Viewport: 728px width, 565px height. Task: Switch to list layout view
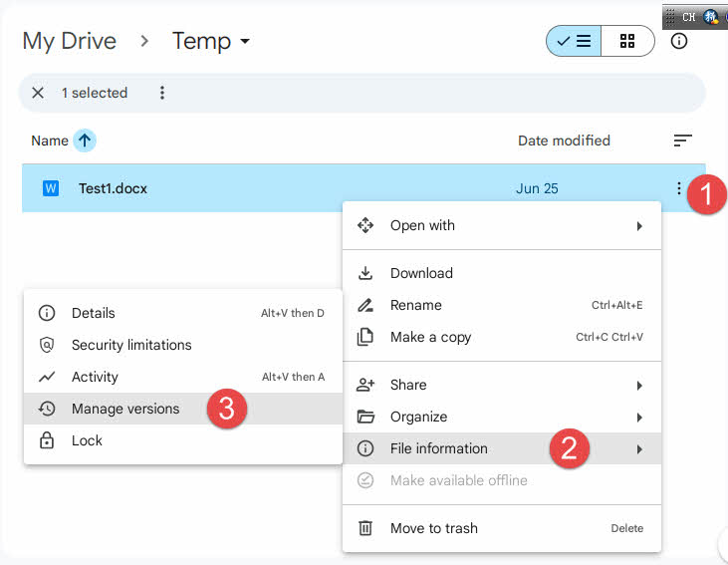click(574, 41)
